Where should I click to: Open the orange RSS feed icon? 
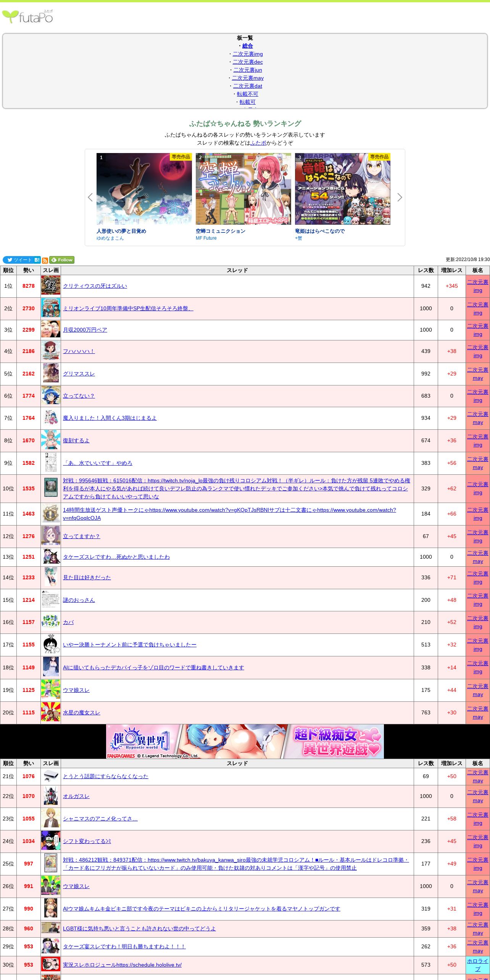pyautogui.click(x=45, y=260)
